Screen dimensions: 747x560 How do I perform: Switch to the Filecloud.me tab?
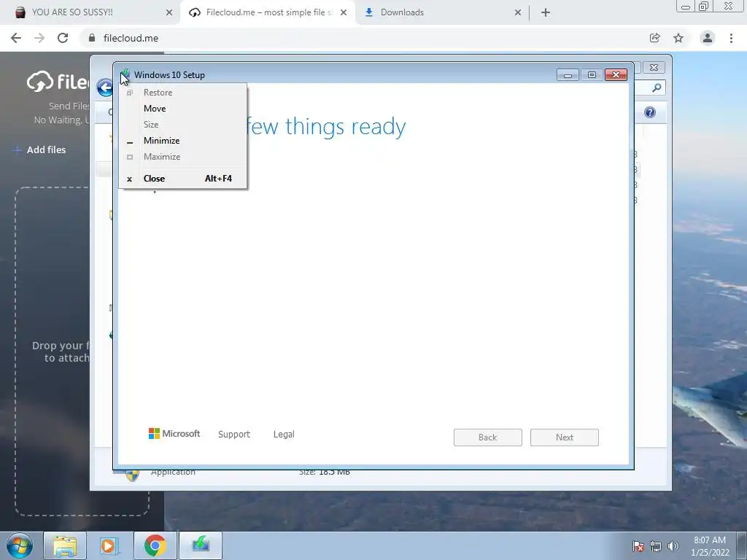point(267,12)
